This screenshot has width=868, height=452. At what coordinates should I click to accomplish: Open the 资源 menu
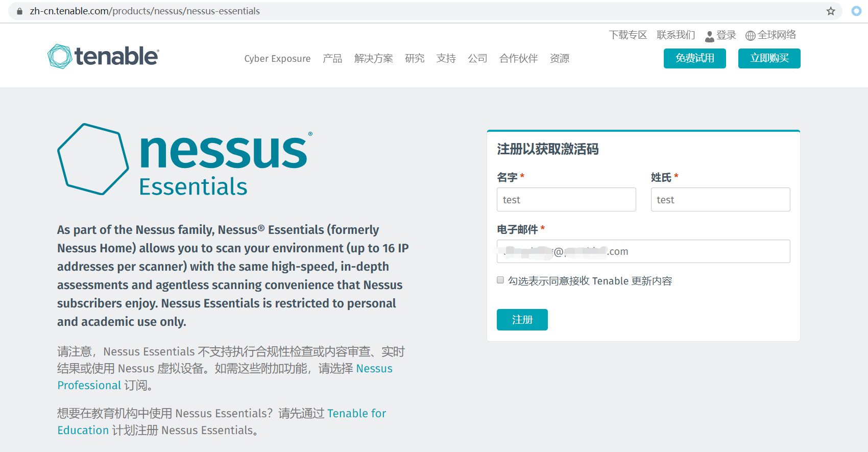(560, 59)
